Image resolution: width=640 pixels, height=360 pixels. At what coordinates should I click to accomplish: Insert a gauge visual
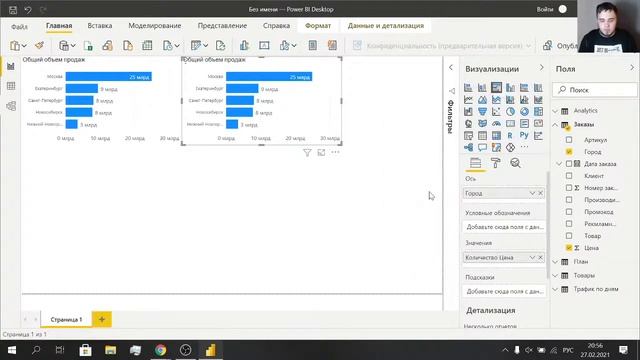tap(496, 123)
